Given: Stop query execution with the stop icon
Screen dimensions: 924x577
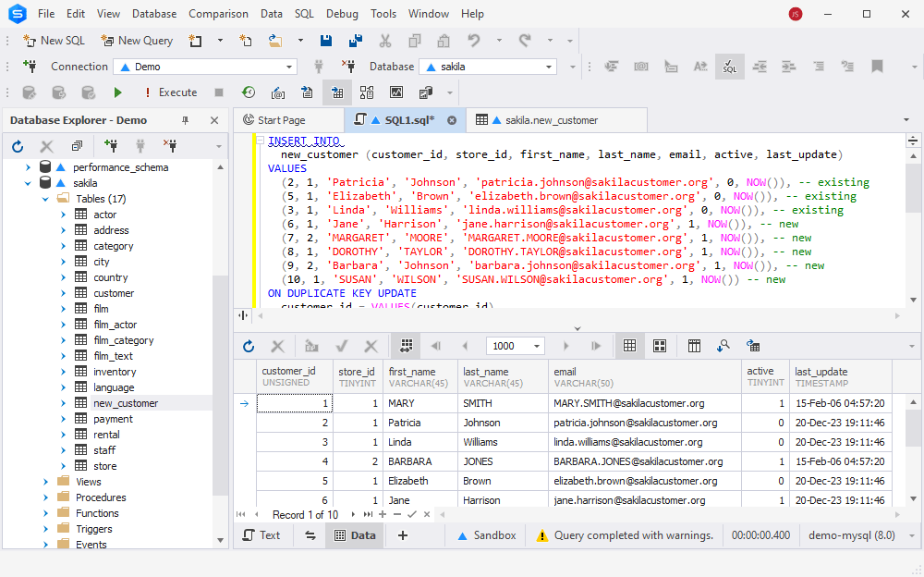Looking at the screenshot, I should pyautogui.click(x=219, y=92).
